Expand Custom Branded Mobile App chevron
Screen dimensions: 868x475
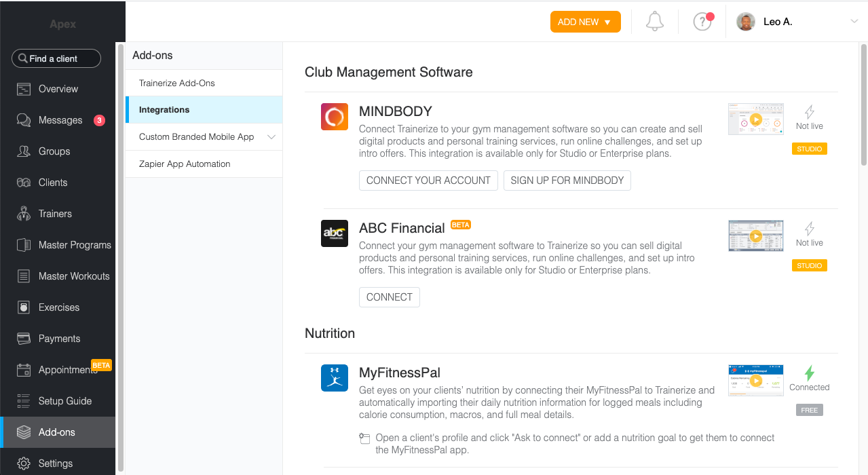271,137
